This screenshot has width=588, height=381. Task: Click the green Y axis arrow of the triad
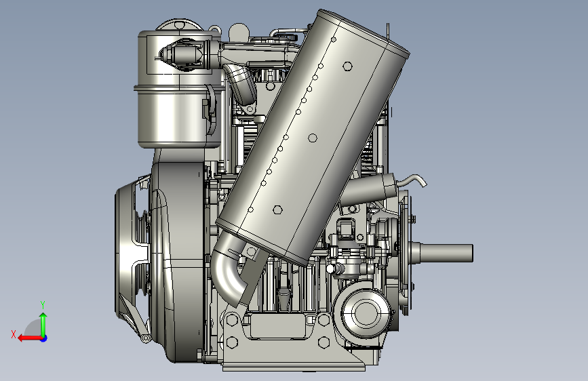43,324
